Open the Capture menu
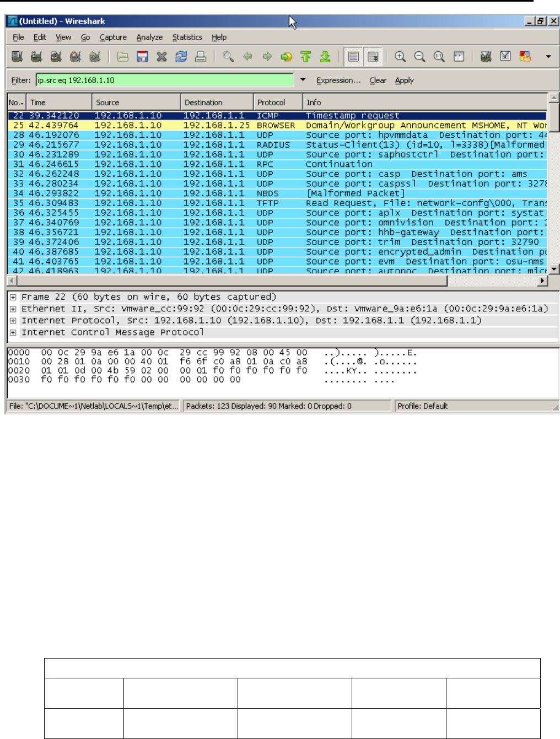This screenshot has width=560, height=739. coord(113,37)
